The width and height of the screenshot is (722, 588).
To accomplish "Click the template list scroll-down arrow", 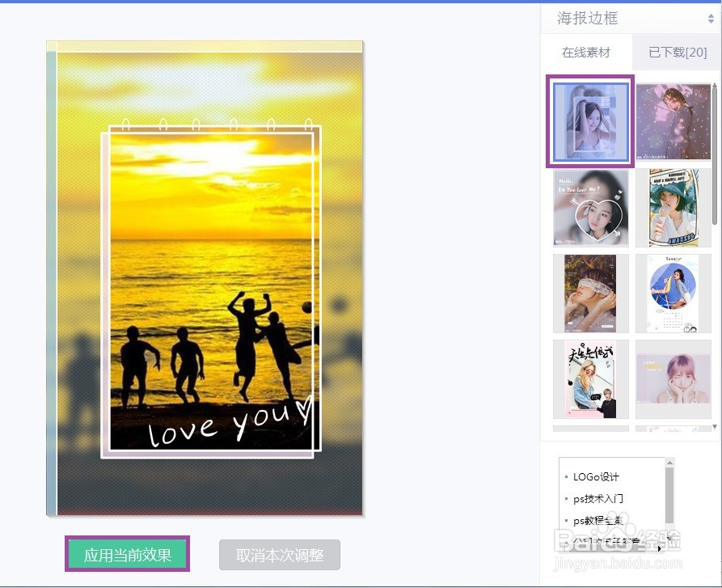I will (x=715, y=427).
